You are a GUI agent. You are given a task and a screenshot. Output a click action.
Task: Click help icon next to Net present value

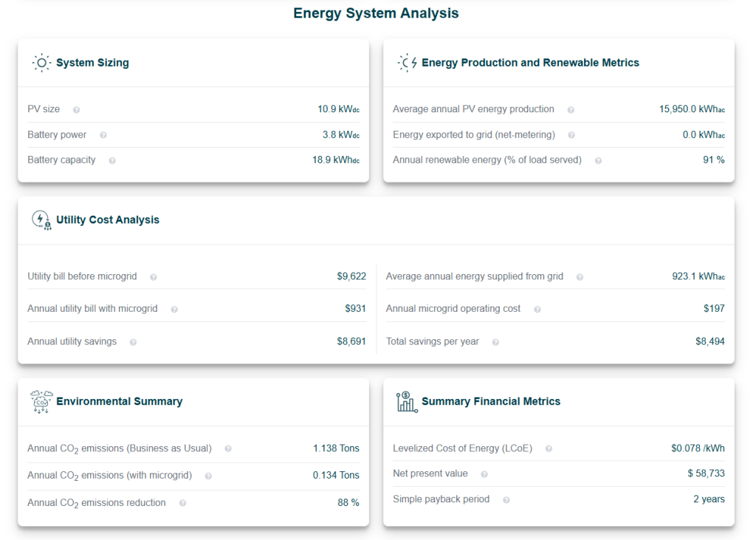484,474
